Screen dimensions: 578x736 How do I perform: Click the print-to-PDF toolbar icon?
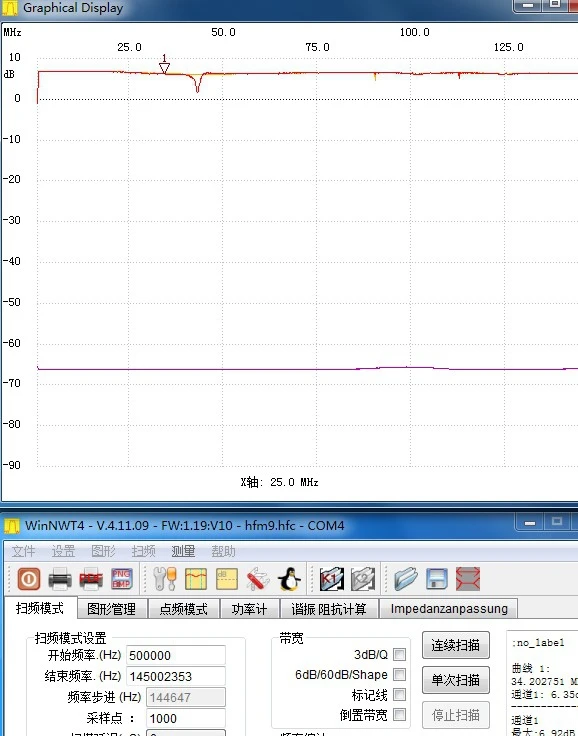tap(91, 579)
